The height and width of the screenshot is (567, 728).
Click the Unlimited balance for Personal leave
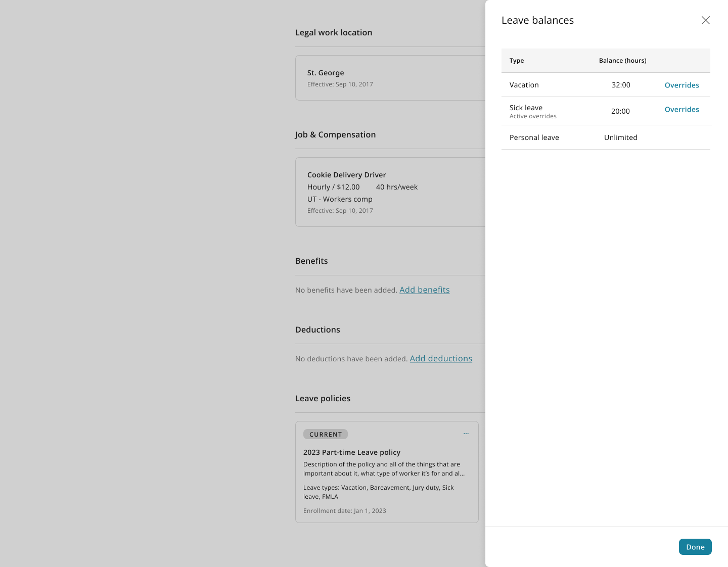click(x=621, y=137)
